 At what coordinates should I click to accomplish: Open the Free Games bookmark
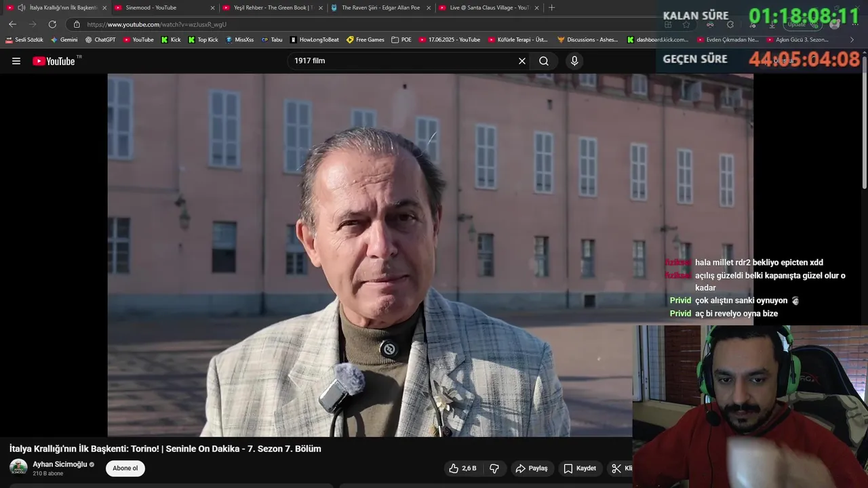tap(366, 40)
